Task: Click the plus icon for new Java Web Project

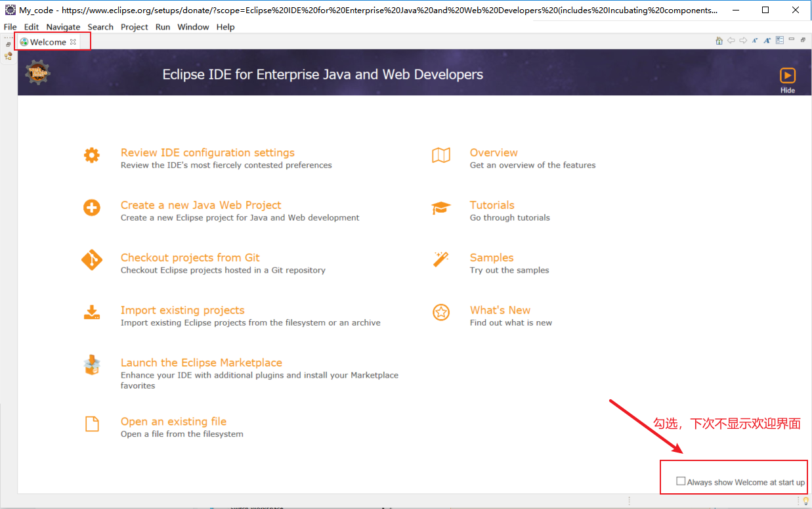Action: (92, 208)
